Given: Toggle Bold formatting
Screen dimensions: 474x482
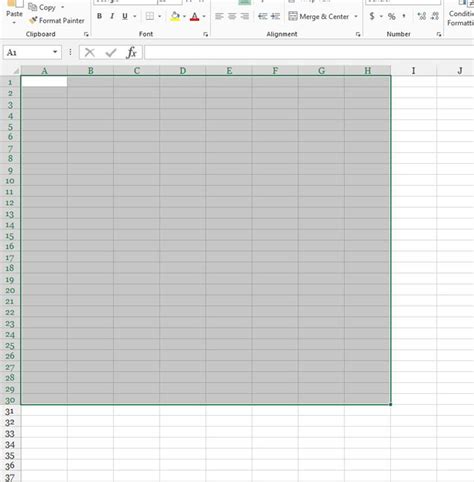Looking at the screenshot, I should click(x=99, y=16).
